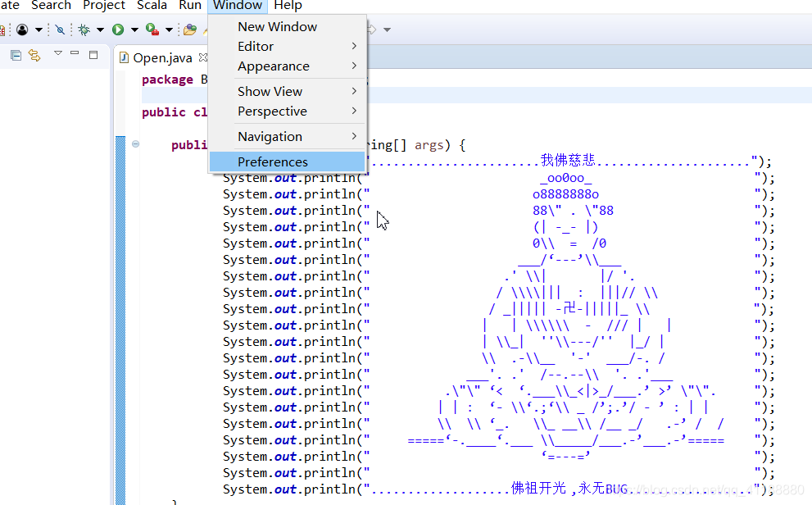Click the user profile toolbar icon

tap(22, 30)
